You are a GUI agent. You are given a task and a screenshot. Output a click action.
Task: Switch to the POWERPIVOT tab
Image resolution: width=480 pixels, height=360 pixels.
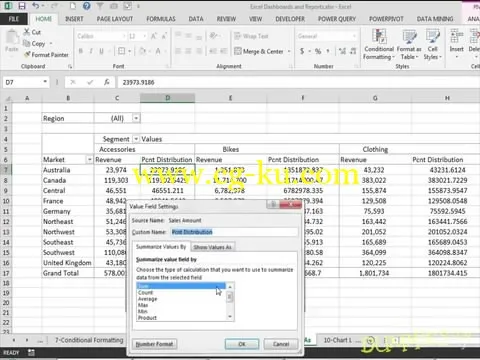coord(386,19)
